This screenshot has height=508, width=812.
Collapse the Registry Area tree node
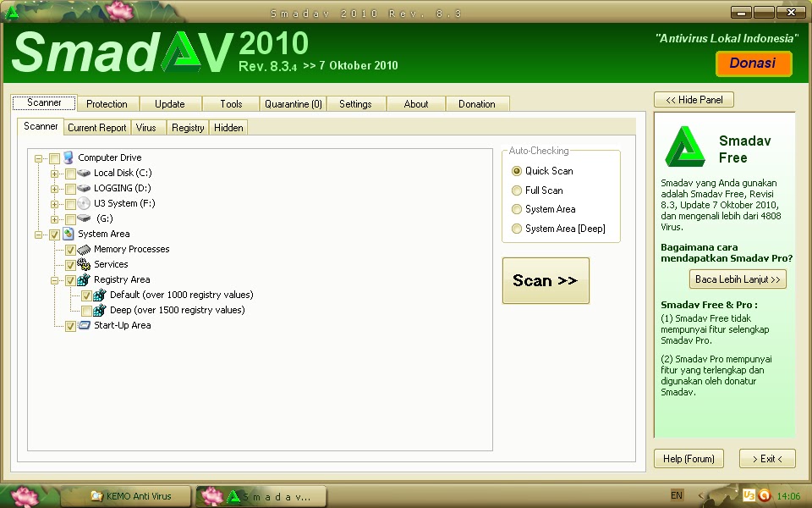(54, 280)
